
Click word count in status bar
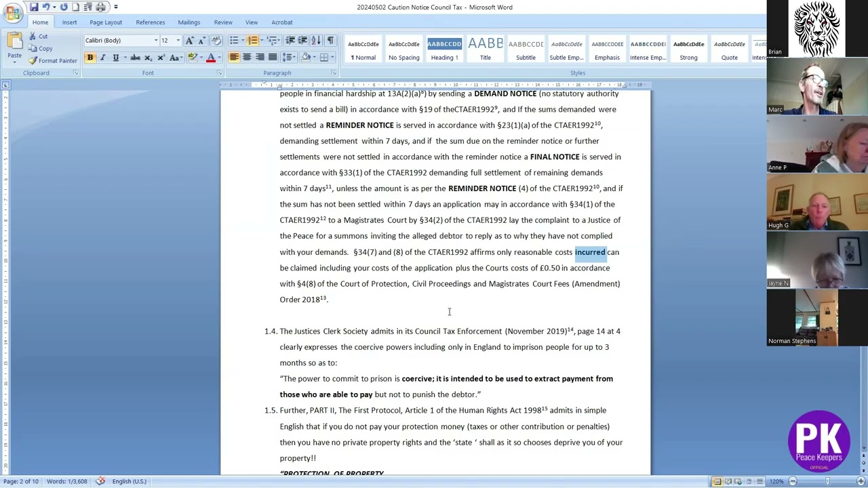coord(67,481)
